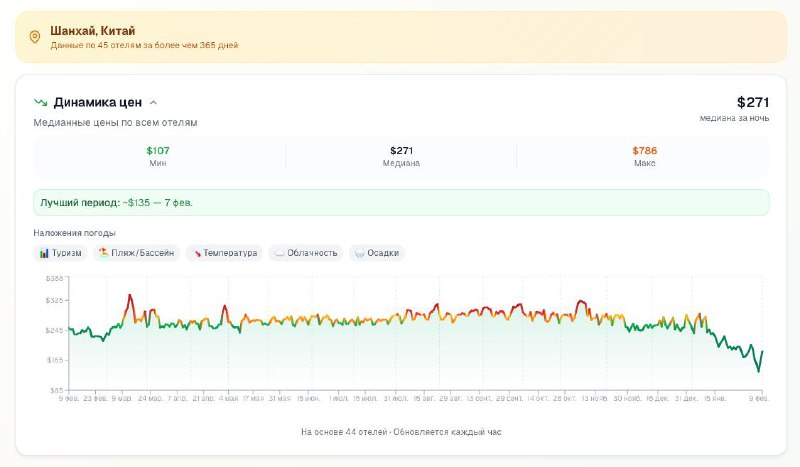
Task: Click the downward trend icon near Динамика цен
Action: click(41, 102)
